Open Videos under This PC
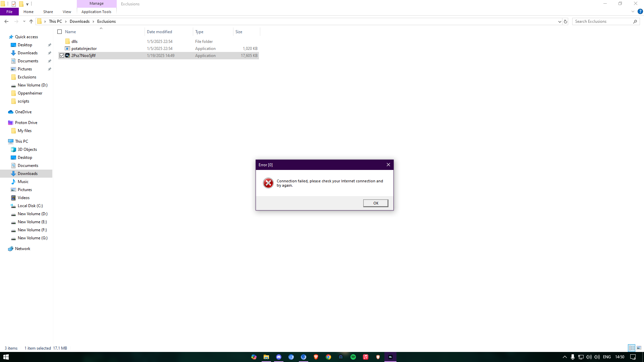644x362 pixels. 23,198
